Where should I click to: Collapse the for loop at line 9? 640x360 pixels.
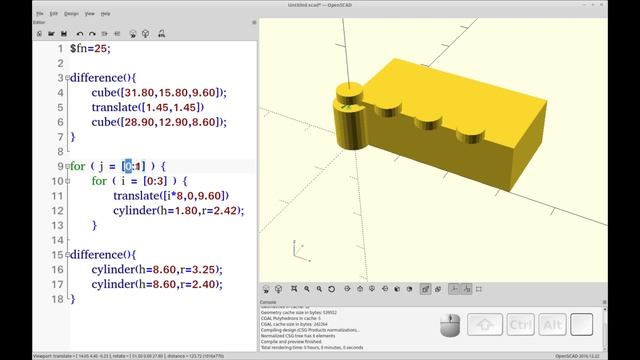pos(67,166)
